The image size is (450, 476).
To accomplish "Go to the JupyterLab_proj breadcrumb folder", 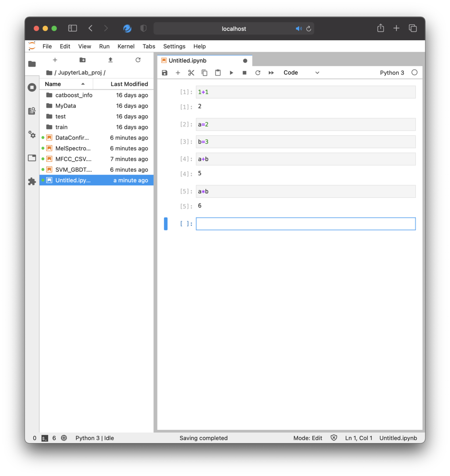I will tap(80, 73).
